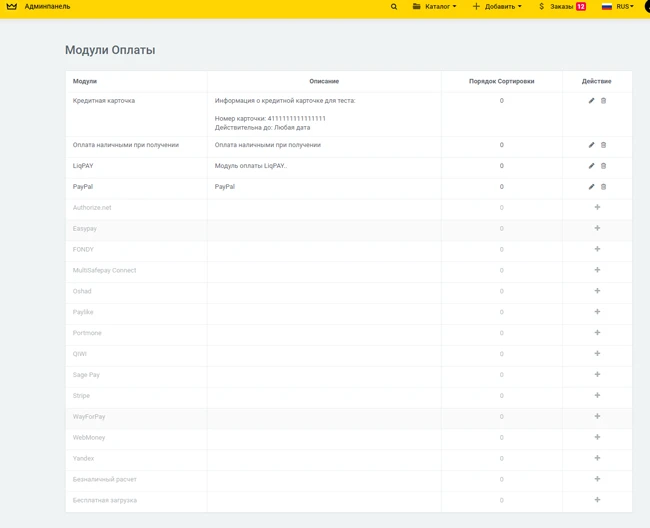Click the Порядок Сортировки column header
The width and height of the screenshot is (650, 528).
(501, 81)
